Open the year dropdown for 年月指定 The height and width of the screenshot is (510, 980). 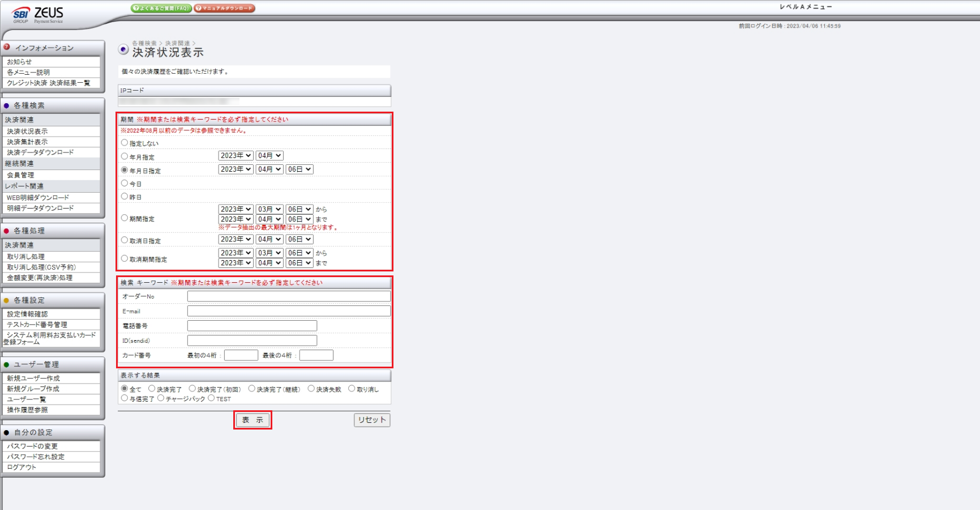coord(236,156)
